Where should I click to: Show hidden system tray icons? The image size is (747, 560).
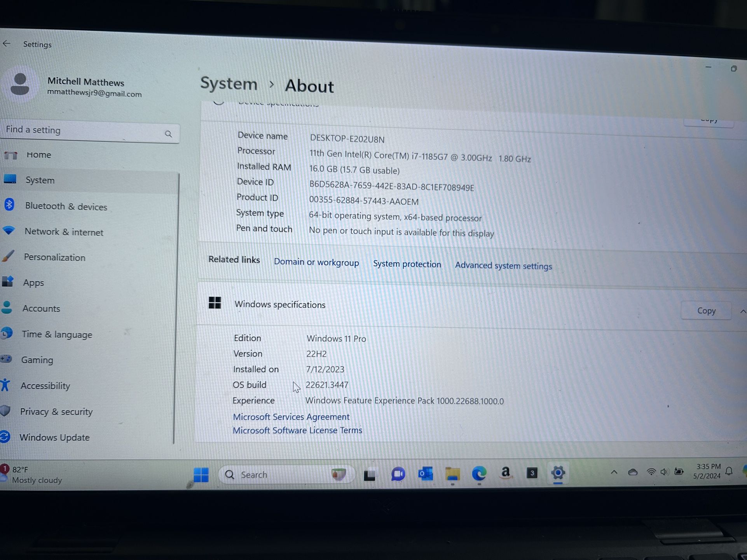pos(614,472)
